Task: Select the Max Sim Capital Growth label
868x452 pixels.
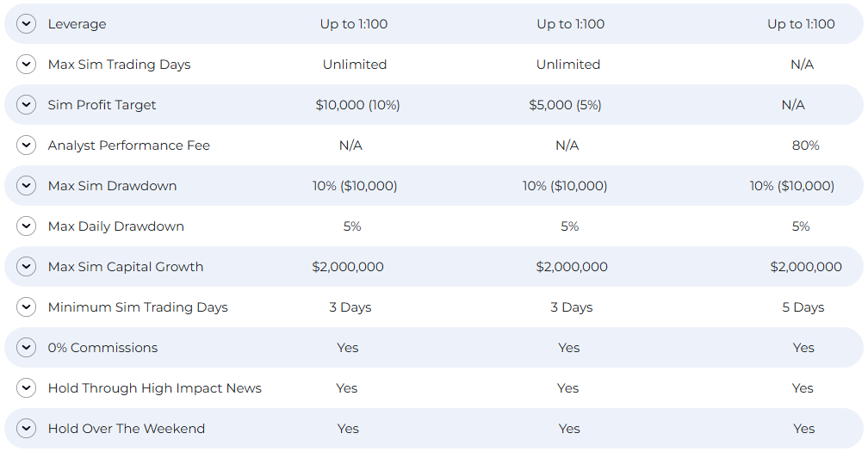Action: (126, 267)
